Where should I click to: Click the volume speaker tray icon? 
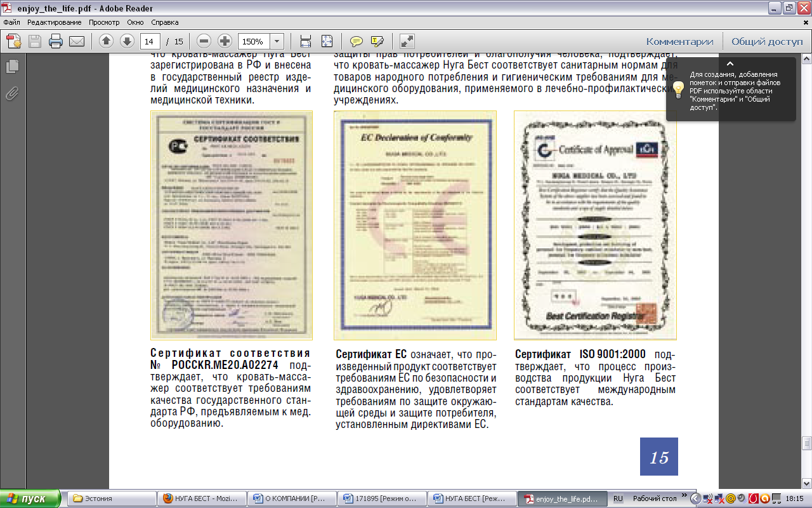coord(742,499)
